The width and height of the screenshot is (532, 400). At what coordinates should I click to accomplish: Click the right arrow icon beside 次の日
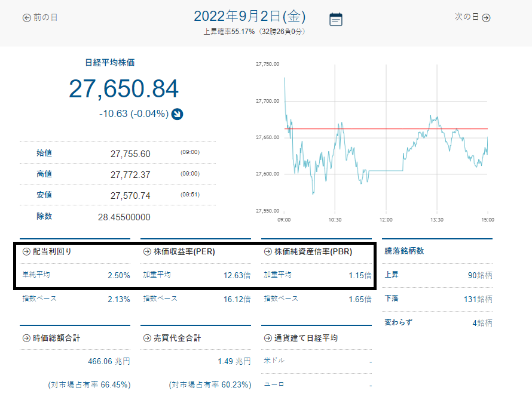pyautogui.click(x=486, y=18)
